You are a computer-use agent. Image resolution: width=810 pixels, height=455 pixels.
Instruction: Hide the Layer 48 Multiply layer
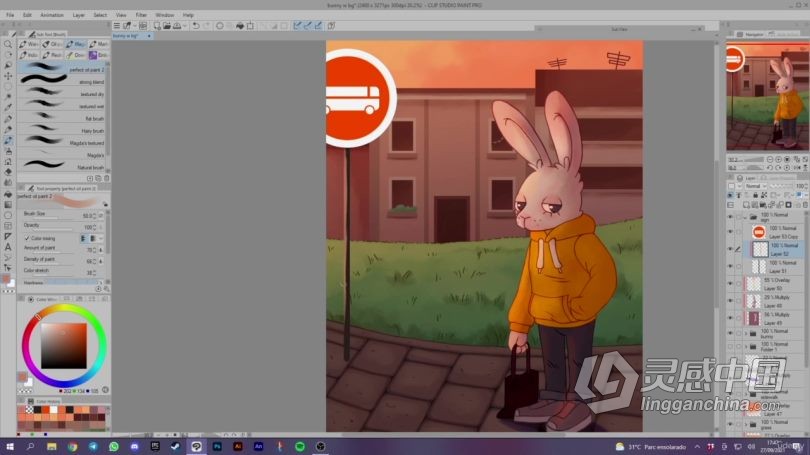[x=730, y=301]
